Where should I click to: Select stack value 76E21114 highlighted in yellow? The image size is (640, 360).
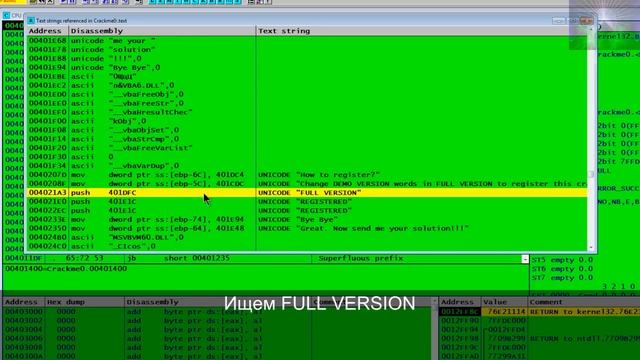tap(504, 312)
